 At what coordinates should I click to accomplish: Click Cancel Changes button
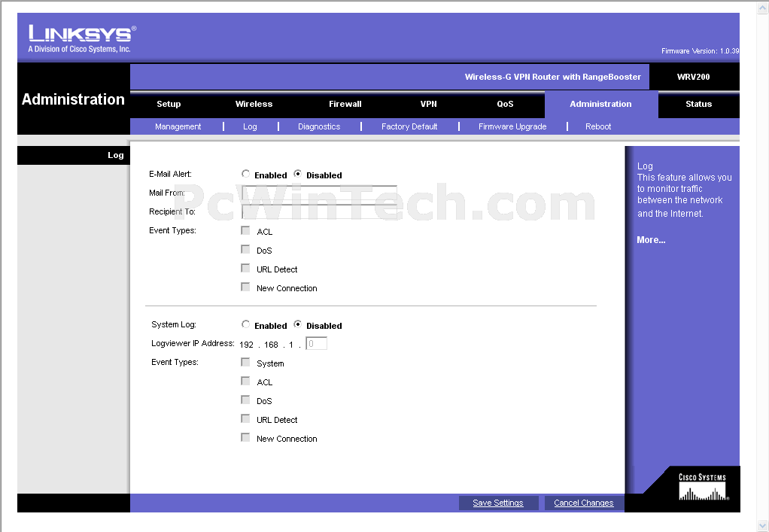[584, 503]
